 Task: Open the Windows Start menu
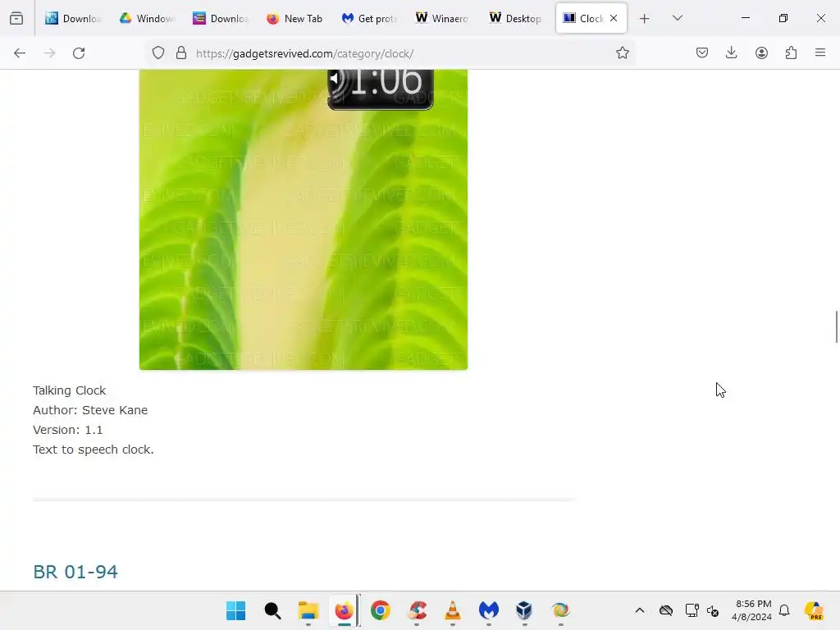[x=235, y=610]
